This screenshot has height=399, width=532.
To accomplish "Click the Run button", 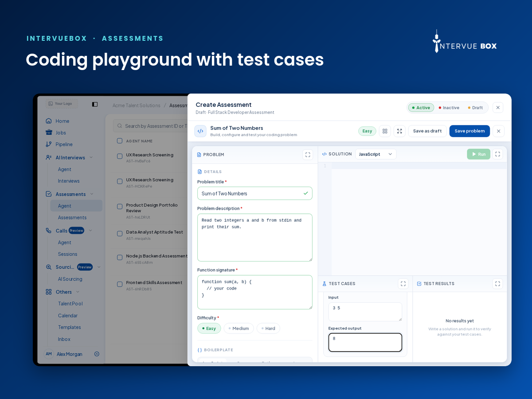I will point(478,154).
